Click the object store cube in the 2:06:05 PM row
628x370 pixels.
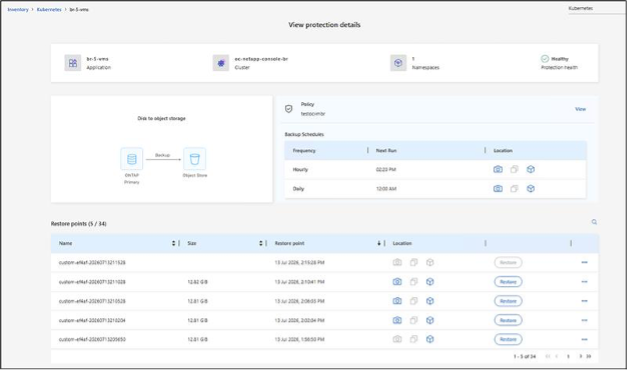430,301
